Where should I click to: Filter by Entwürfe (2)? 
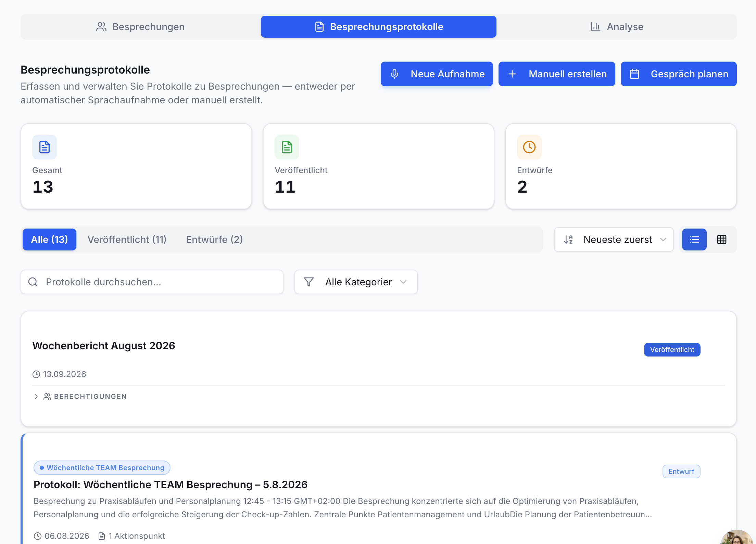point(214,239)
